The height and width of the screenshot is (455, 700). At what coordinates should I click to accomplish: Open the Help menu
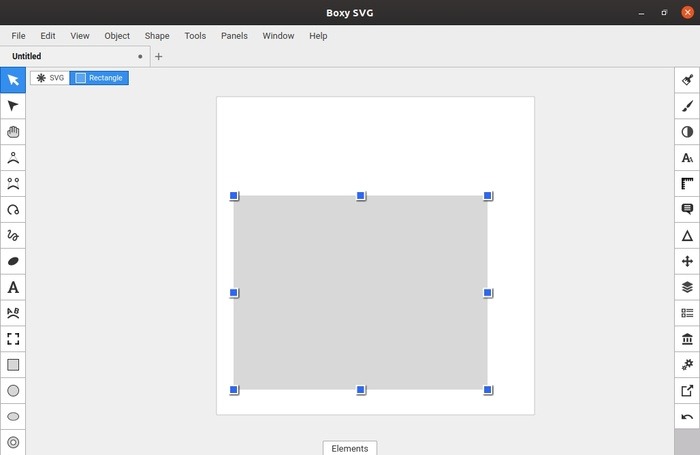[318, 36]
